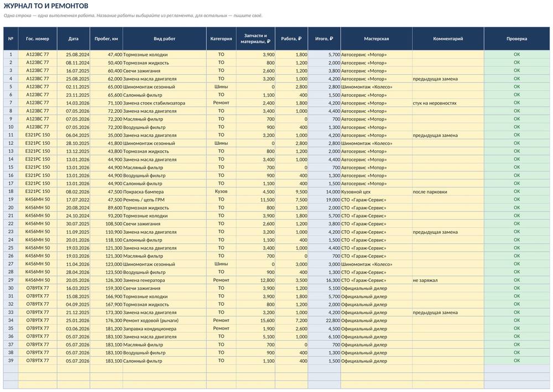Screen dimensions: 553x392
Task: Click the mileage cell 35,000
Action: tap(106, 135)
